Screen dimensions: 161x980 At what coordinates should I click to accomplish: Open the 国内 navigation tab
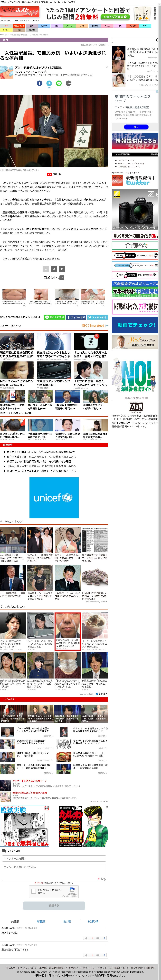[x=32, y=26]
